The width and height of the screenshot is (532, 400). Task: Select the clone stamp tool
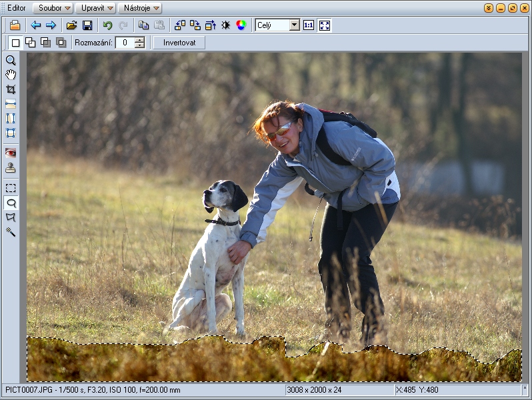coord(11,168)
